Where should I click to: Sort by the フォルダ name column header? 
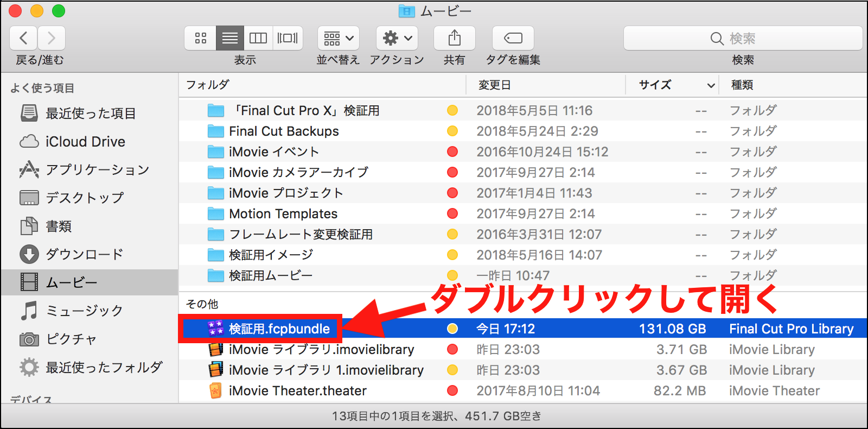(x=322, y=85)
